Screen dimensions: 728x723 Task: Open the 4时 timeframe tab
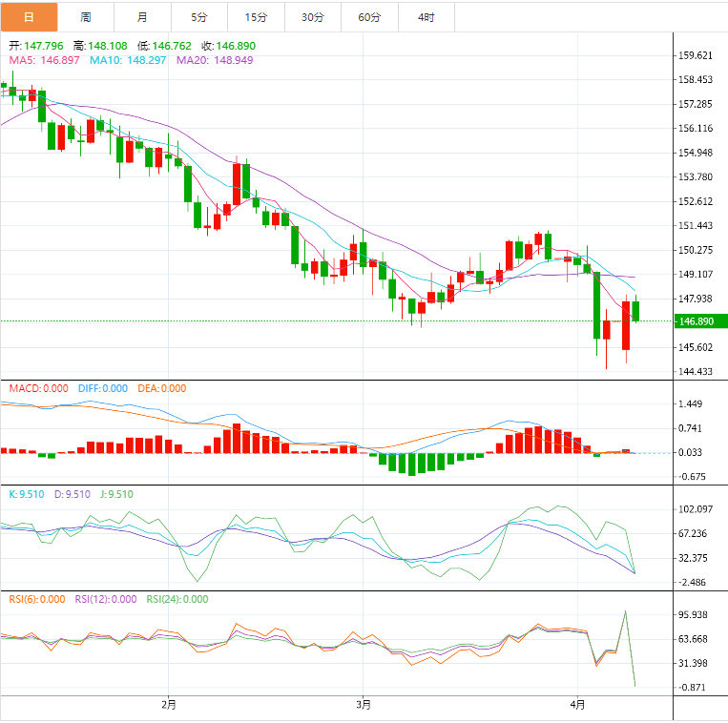pyautogui.click(x=426, y=17)
